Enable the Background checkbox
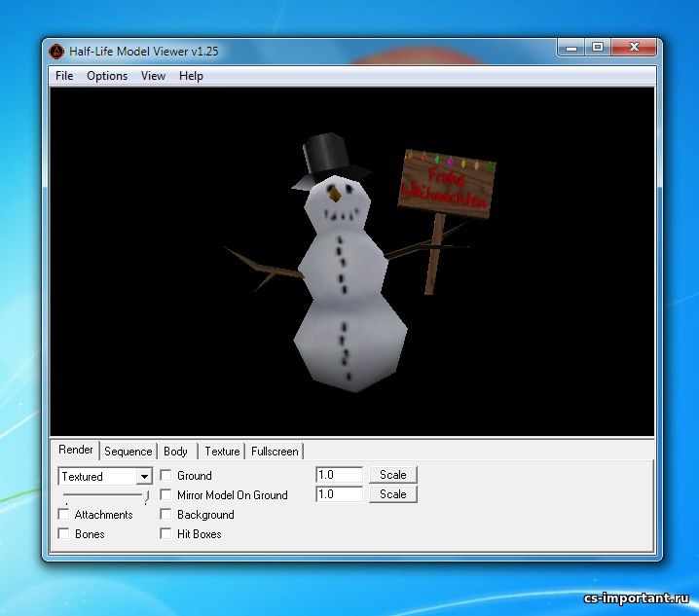 (x=166, y=515)
